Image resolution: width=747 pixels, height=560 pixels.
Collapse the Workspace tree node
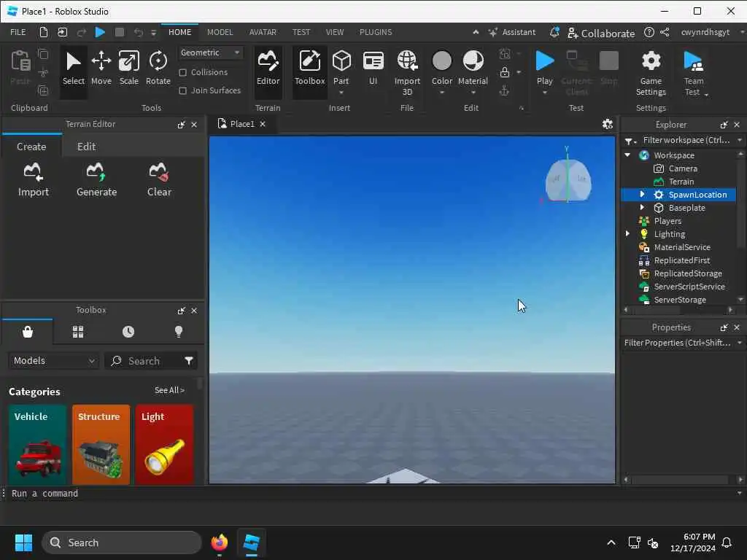[627, 155]
